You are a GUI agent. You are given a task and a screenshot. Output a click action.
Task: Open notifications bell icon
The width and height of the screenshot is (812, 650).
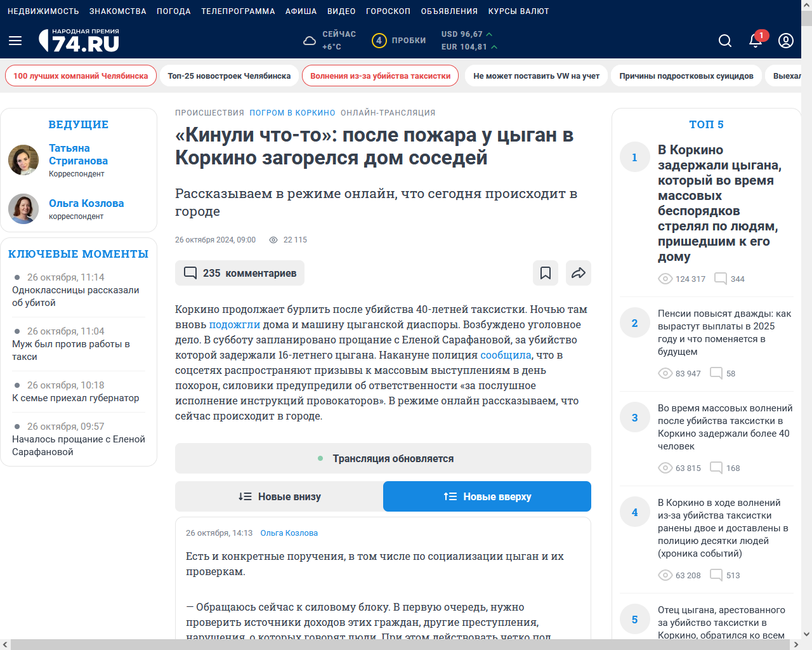click(x=755, y=41)
